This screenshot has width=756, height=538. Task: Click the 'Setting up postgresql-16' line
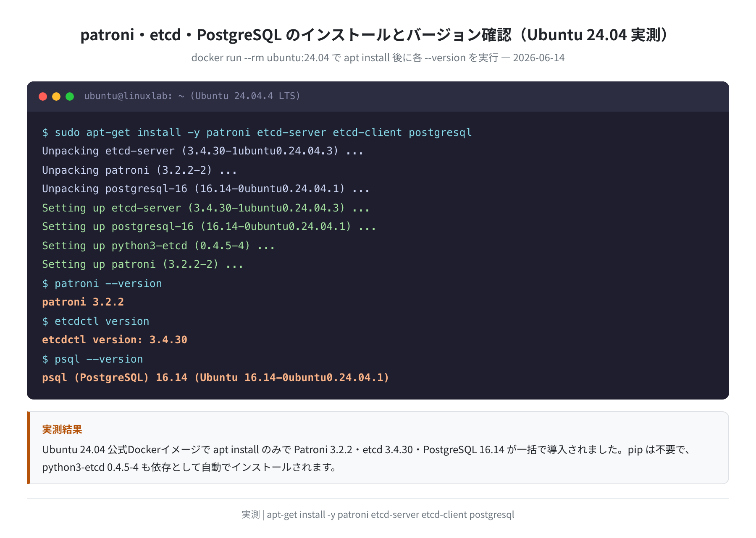209,227
